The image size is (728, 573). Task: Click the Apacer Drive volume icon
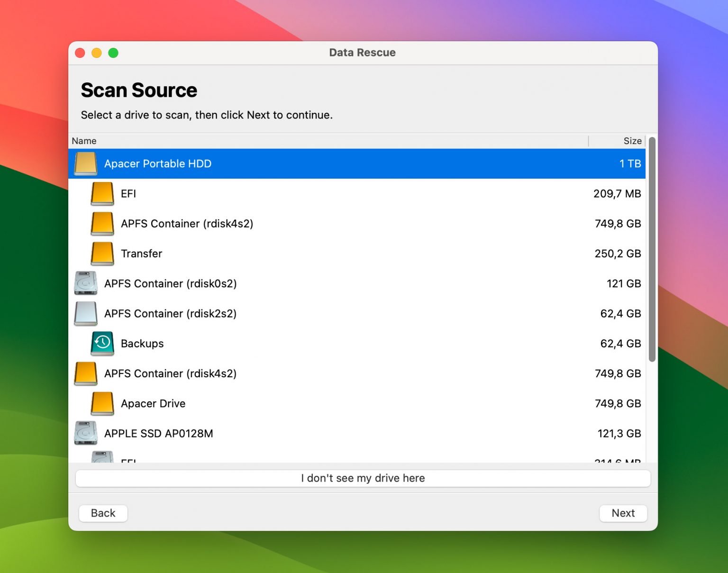(x=102, y=403)
